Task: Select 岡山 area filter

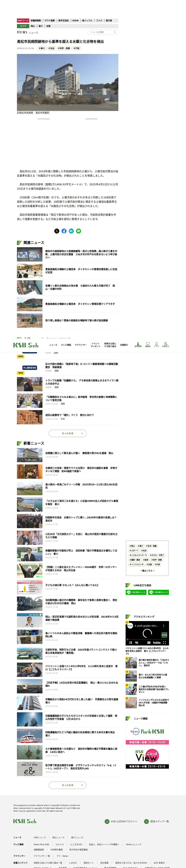Action: tap(33, 26)
